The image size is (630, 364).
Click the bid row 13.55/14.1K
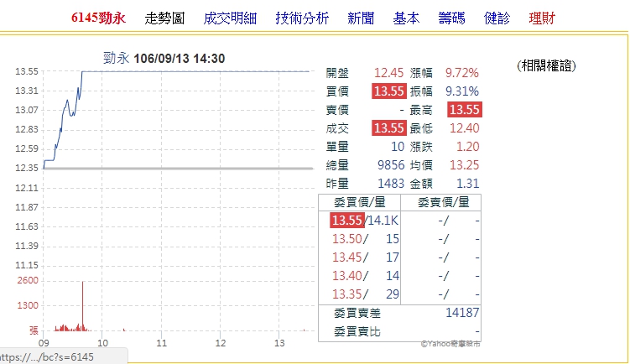coord(364,221)
